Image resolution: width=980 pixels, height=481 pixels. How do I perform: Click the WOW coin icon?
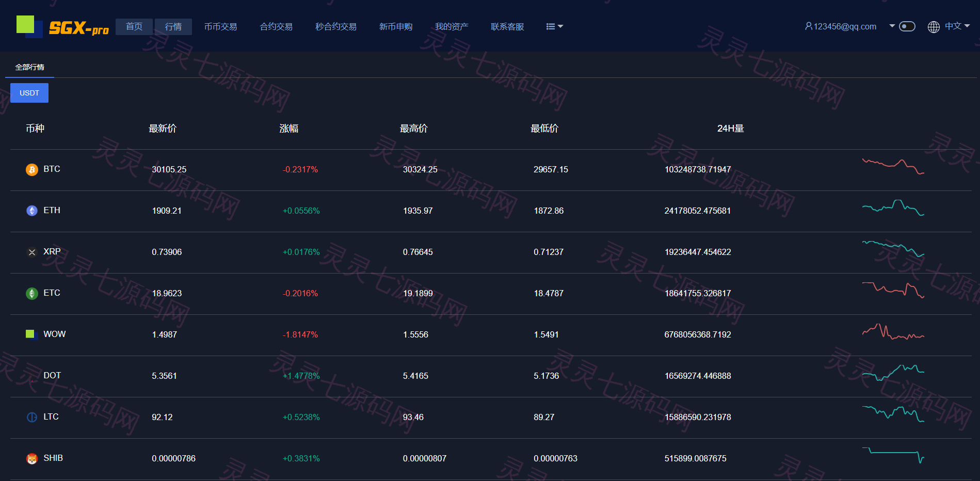32,334
